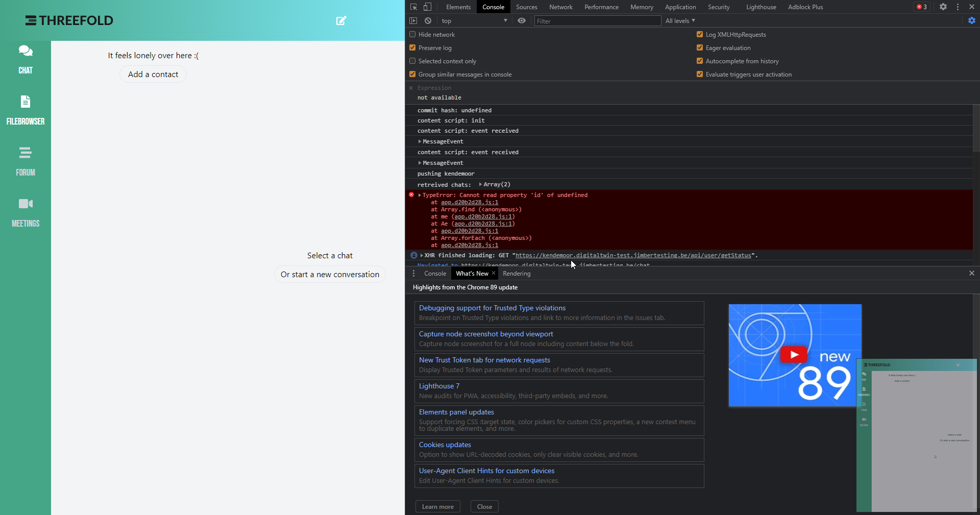Switch to the Elements tab
This screenshot has width=980, height=515.
tap(458, 7)
